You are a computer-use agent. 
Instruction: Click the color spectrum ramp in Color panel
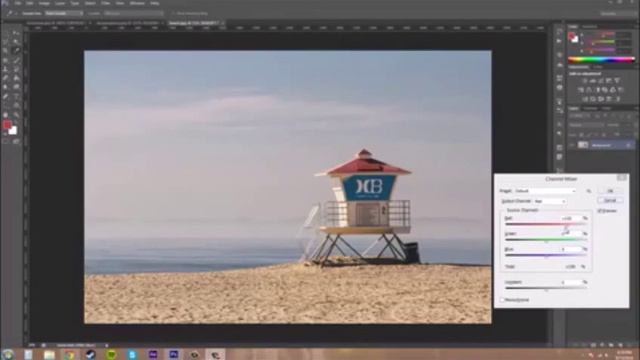coord(602,60)
